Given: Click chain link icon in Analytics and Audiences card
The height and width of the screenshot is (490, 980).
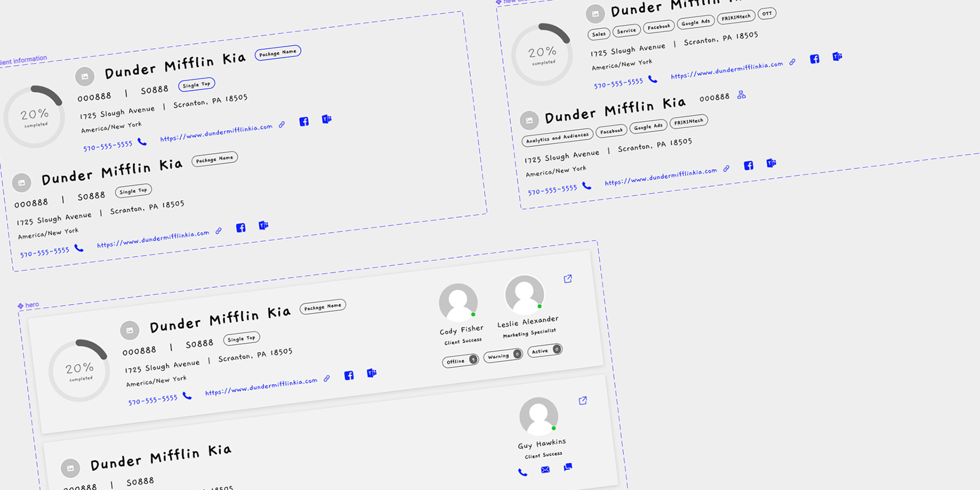Looking at the screenshot, I should 726,168.
